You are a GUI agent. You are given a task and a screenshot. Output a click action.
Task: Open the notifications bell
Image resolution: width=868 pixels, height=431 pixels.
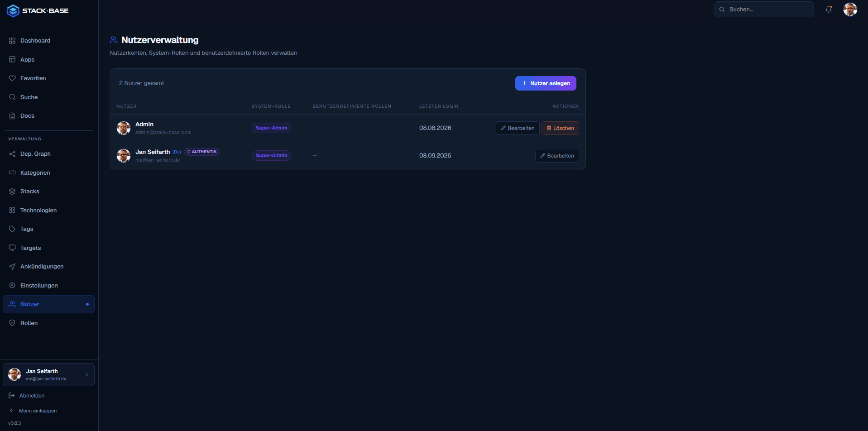pyautogui.click(x=829, y=9)
